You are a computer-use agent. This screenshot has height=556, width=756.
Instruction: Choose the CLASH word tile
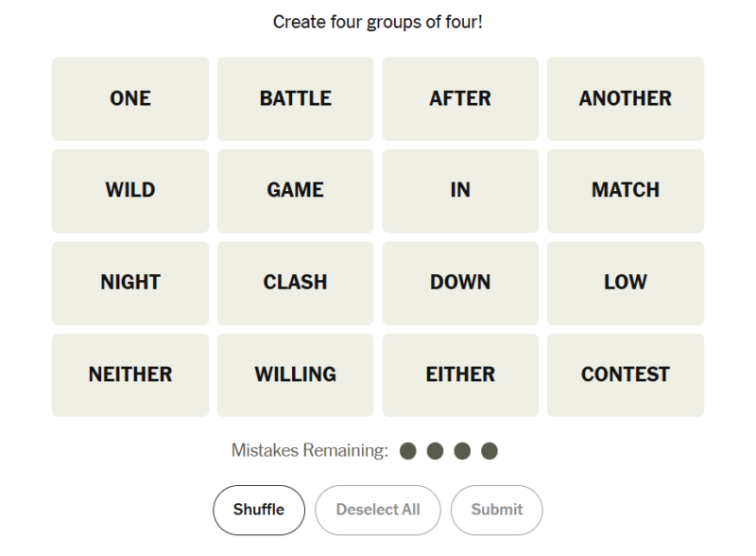click(x=295, y=282)
